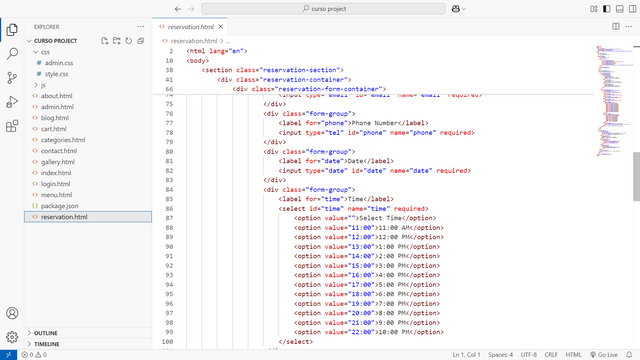Select reservation.html in Explorer
Image resolution: width=640 pixels, height=360 pixels.
point(88,217)
